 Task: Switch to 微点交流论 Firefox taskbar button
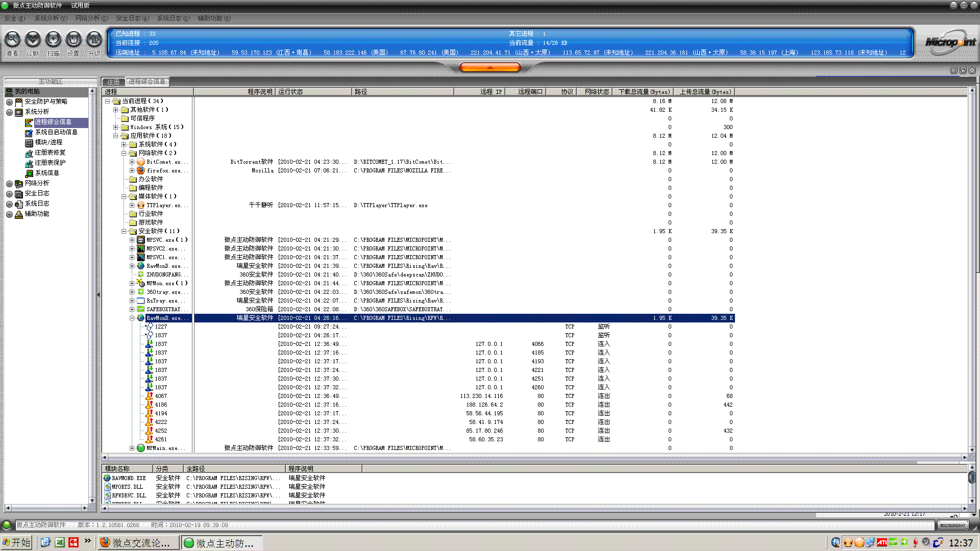138,543
